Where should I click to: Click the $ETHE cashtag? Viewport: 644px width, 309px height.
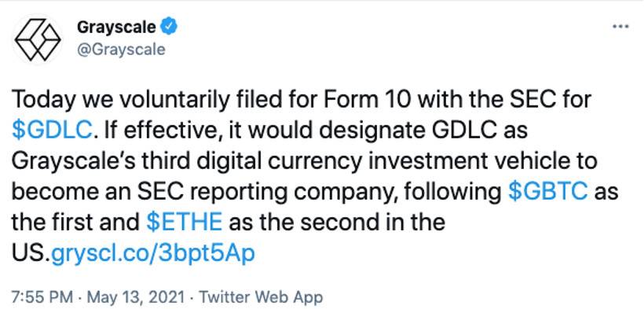click(x=184, y=223)
